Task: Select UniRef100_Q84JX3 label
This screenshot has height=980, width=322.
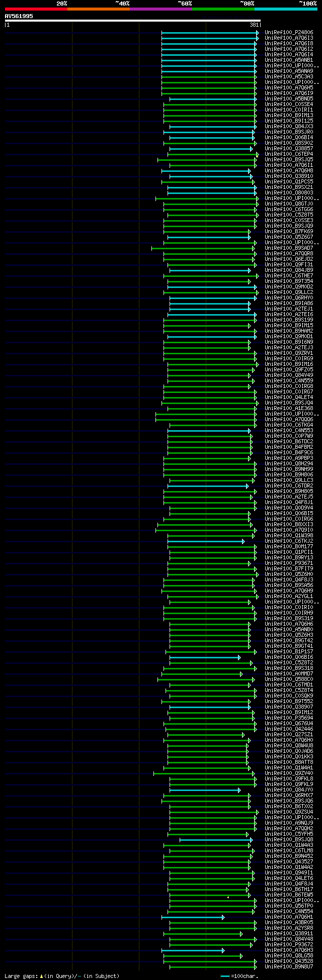Action: tap(289, 126)
